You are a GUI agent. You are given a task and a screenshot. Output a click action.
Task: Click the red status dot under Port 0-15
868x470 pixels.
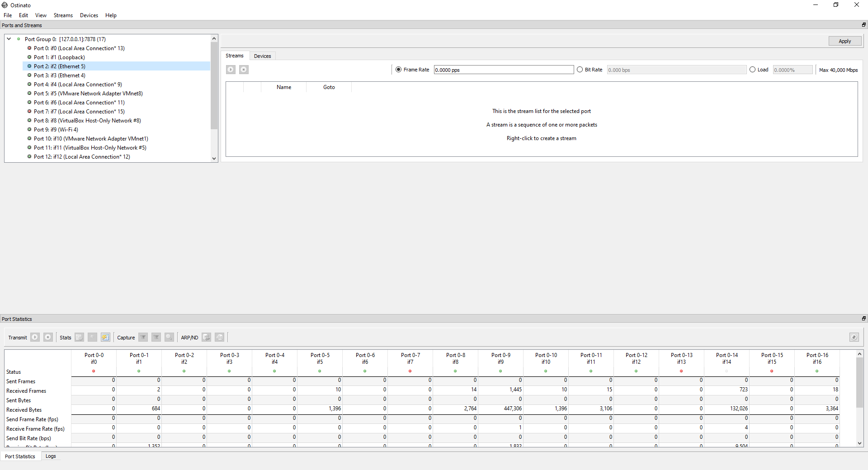[x=772, y=371]
